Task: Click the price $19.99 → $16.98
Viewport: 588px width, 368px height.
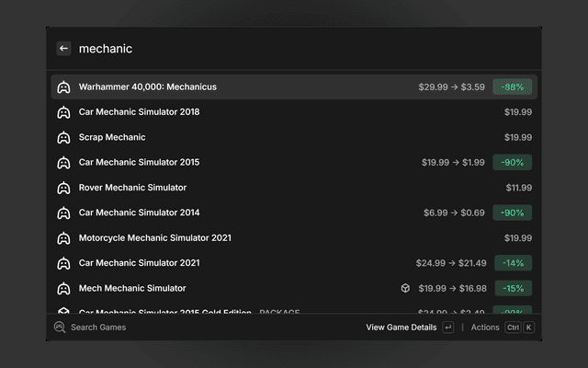Action: [x=453, y=288]
